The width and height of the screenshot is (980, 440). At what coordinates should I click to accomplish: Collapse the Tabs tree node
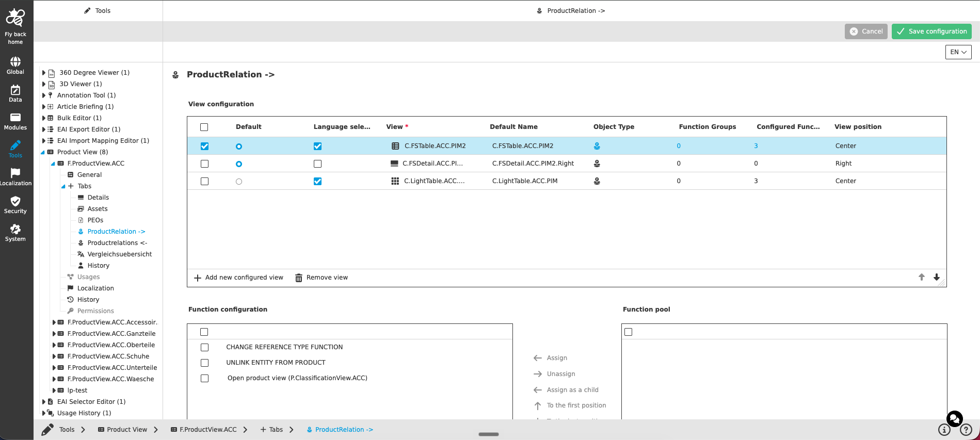click(x=63, y=186)
